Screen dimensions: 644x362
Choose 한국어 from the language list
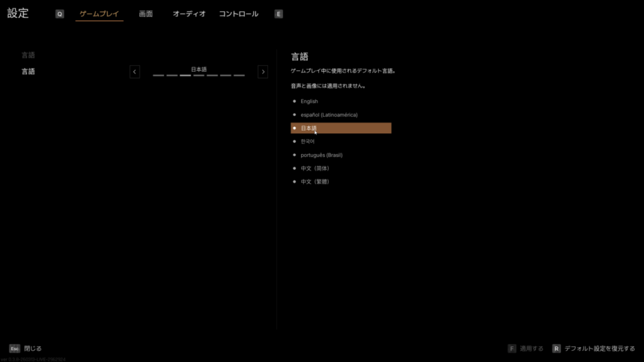click(x=308, y=141)
